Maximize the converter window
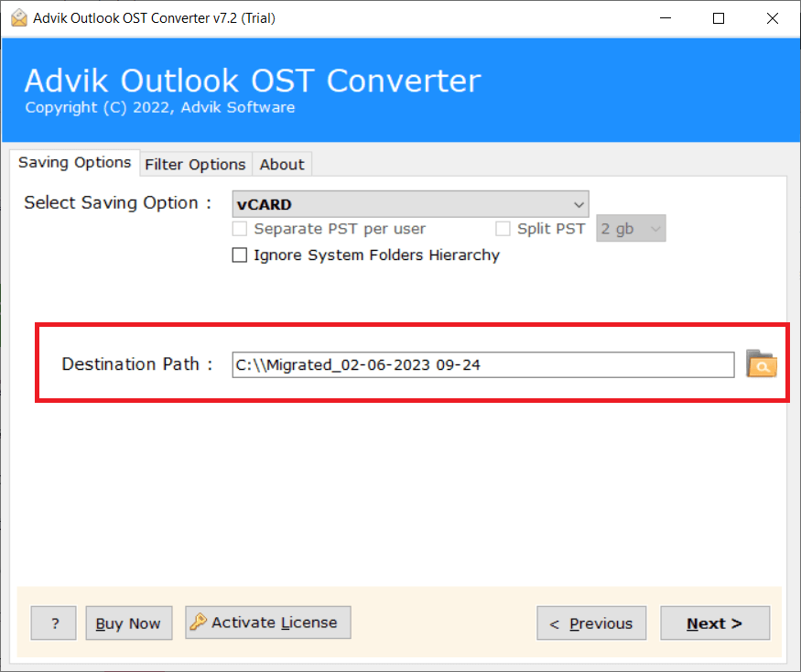The image size is (801, 672). tap(719, 18)
